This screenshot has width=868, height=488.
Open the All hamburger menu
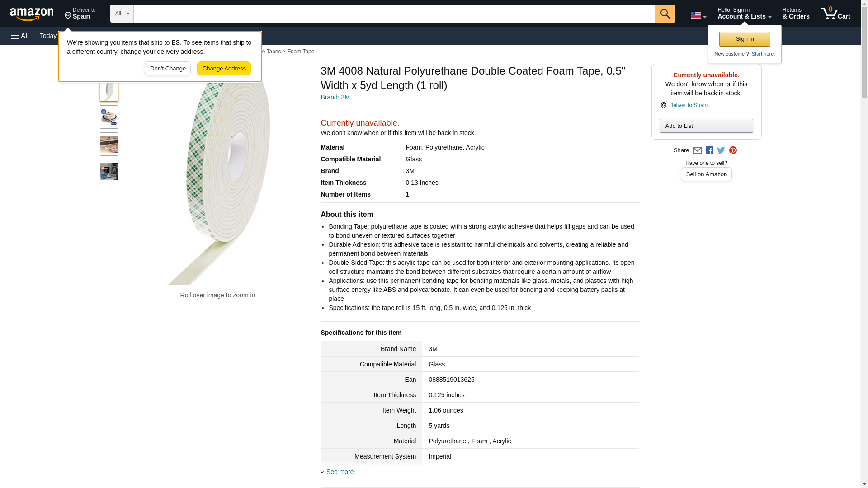point(20,36)
